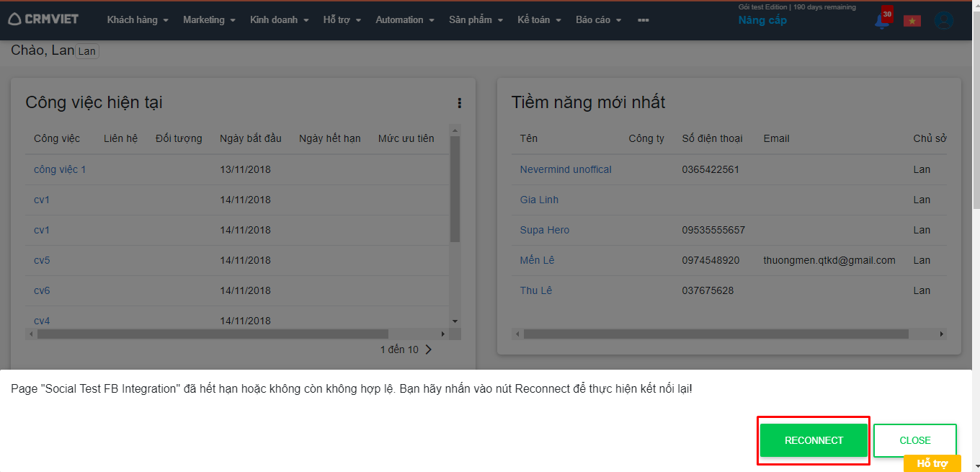Open the Automation menu
The height and width of the screenshot is (472, 980).
click(405, 20)
